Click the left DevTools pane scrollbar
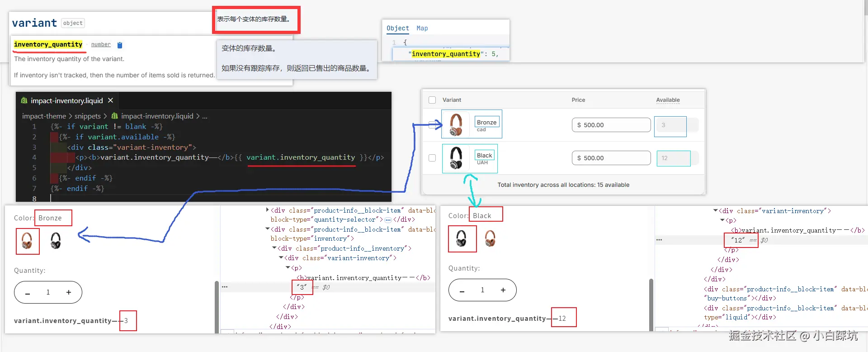 [217, 307]
